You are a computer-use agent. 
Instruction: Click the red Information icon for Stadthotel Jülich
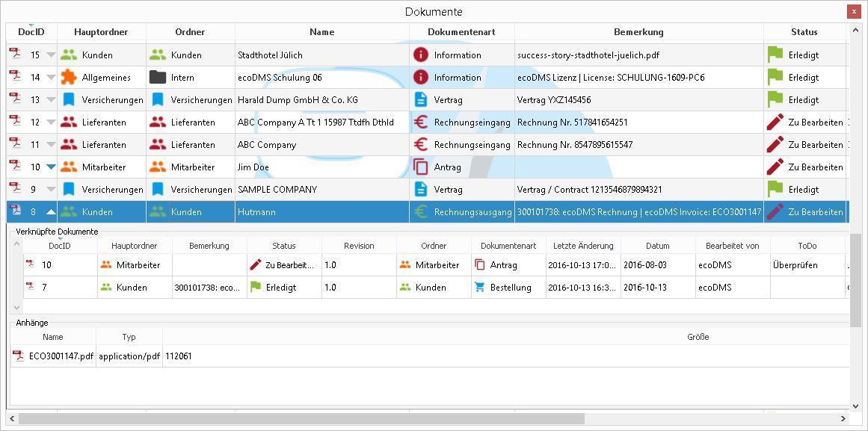pyautogui.click(x=421, y=55)
